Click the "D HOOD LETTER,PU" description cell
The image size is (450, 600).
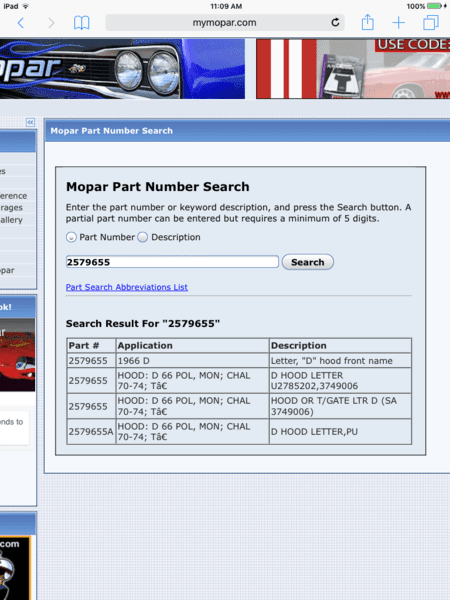click(341, 432)
